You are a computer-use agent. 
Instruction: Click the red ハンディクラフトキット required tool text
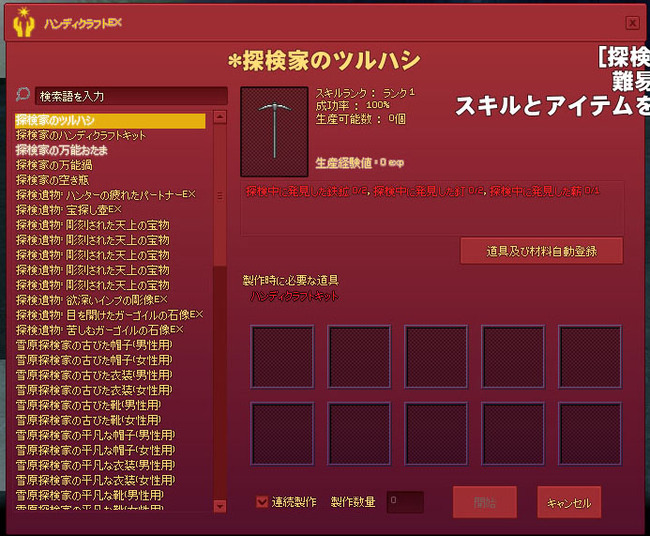(294, 296)
